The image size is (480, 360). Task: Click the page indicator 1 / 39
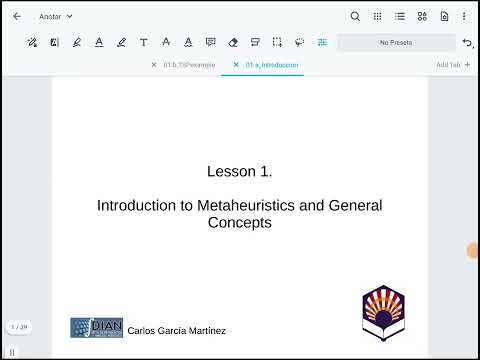tap(19, 327)
